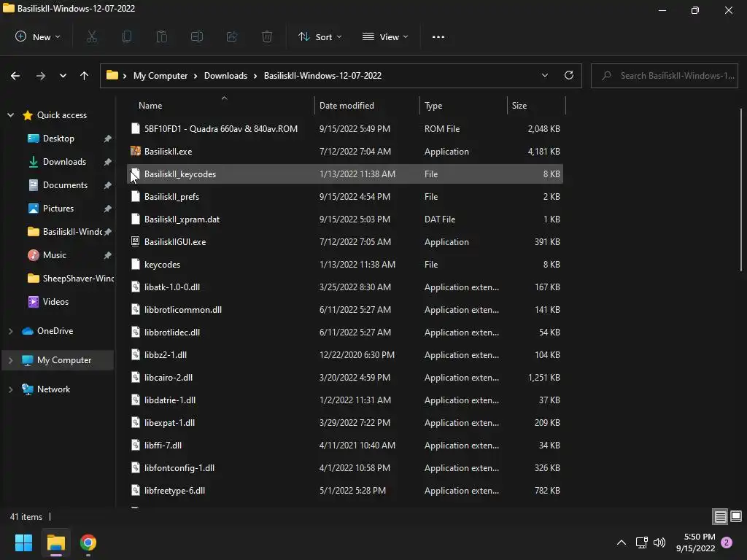Open the notification count badge
This screenshot has width=747, height=560.
tap(727, 542)
